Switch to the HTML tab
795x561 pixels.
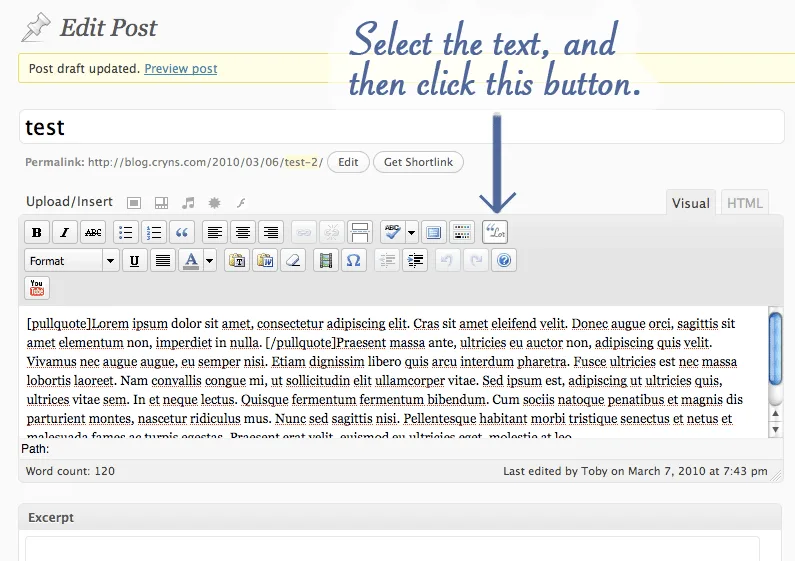744,203
